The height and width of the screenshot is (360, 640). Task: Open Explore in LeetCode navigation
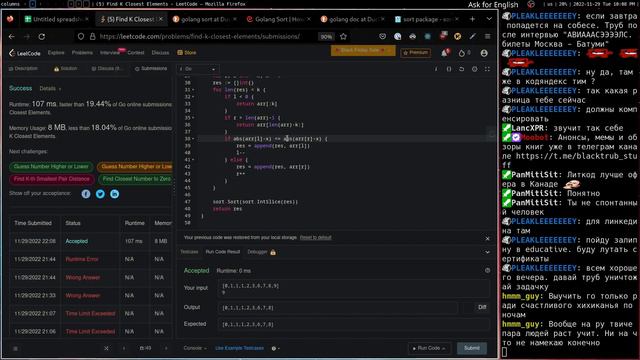(x=56, y=53)
